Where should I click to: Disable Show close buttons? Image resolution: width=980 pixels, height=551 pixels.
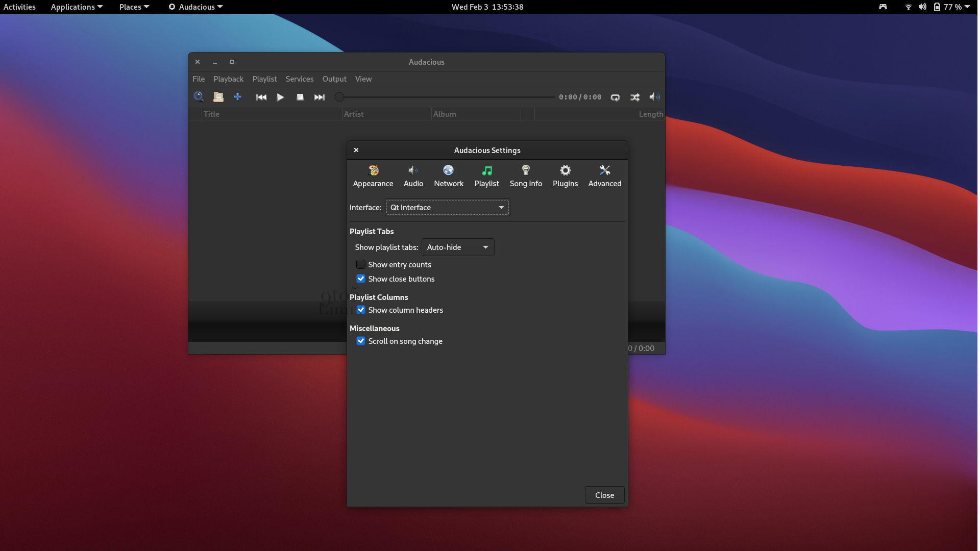[361, 279]
